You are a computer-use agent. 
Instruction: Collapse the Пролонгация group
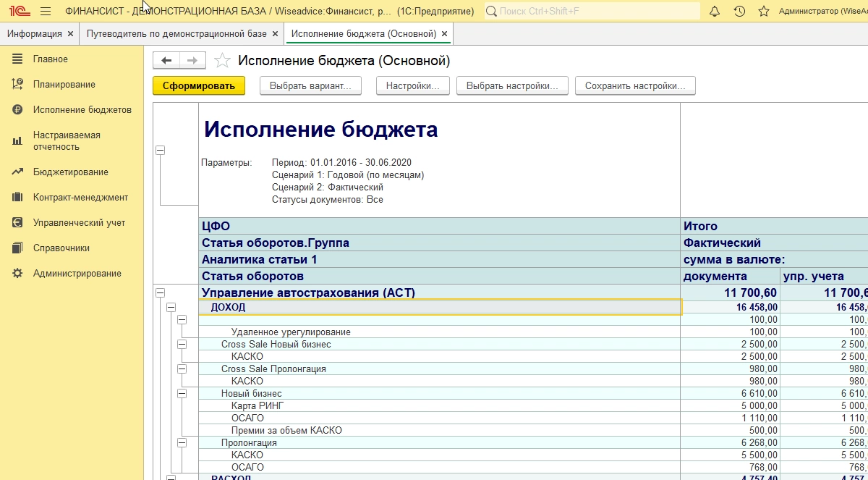pyautogui.click(x=182, y=442)
